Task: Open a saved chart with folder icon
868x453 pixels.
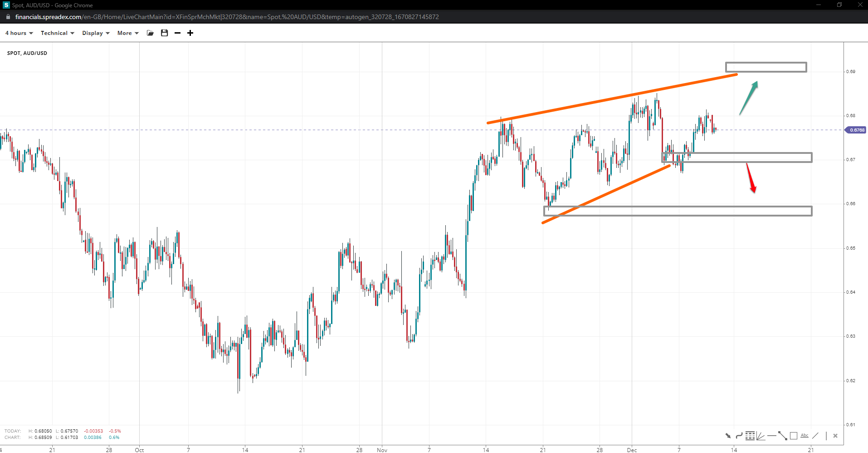Action: pyautogui.click(x=150, y=33)
